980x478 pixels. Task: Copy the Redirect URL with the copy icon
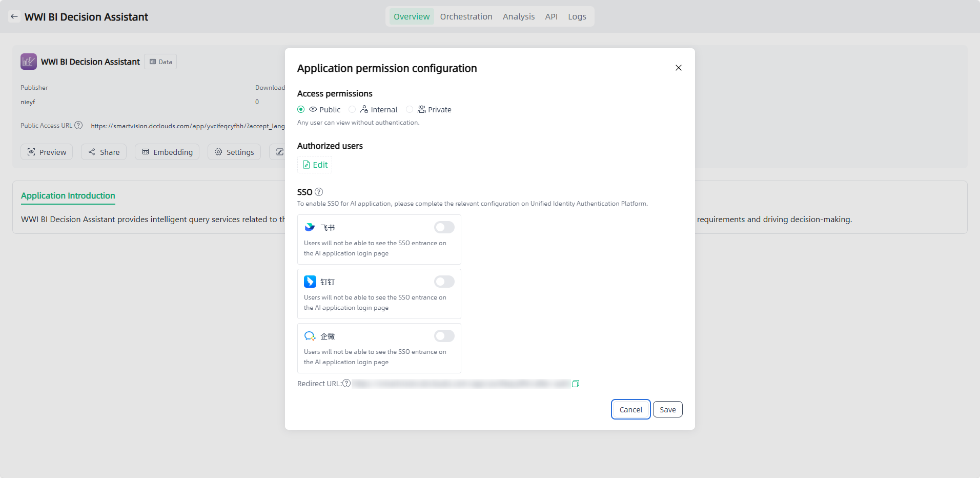click(x=576, y=384)
